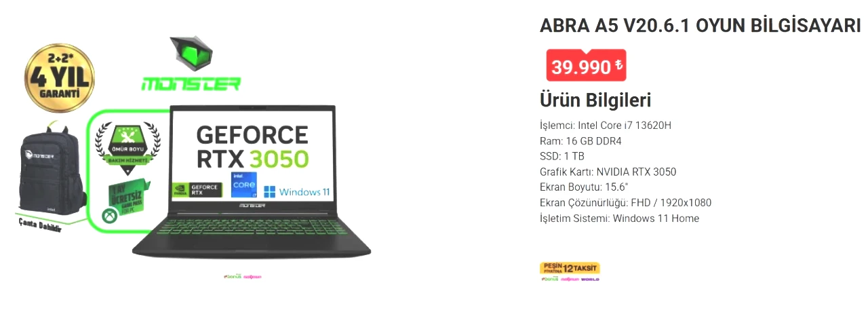Viewport: 868px width, 323px height.
Task: Click the Peşin Fiyatına 12 Taksit badge
Action: [x=570, y=268]
